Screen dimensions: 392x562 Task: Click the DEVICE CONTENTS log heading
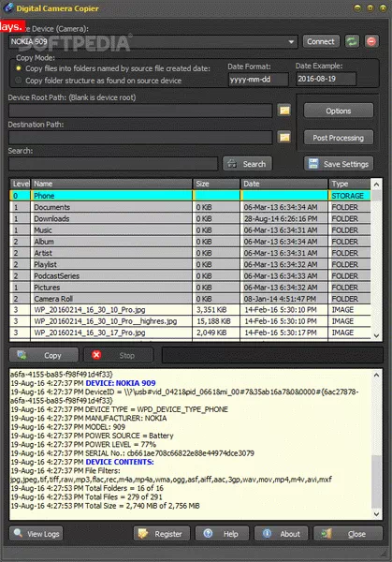pyautogui.click(x=120, y=462)
